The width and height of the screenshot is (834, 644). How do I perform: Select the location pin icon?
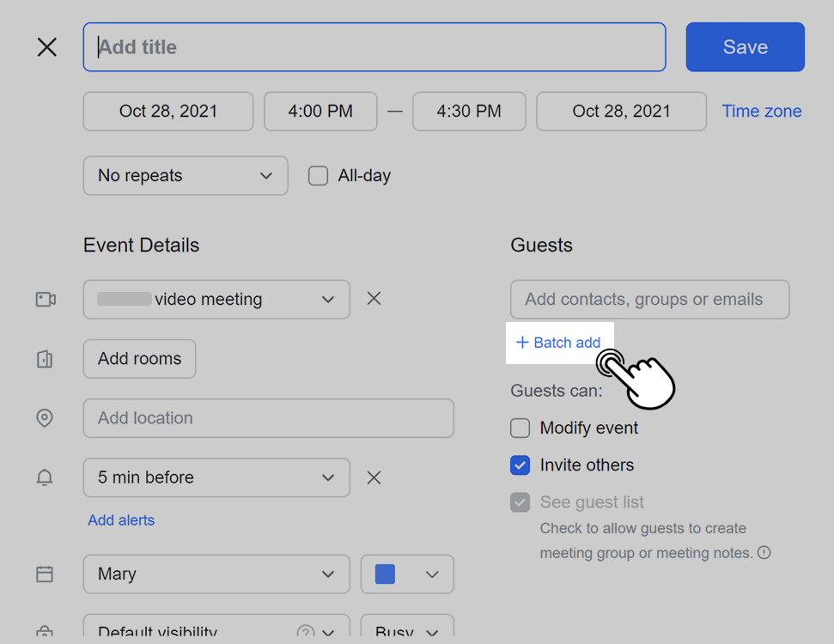pyautogui.click(x=46, y=418)
